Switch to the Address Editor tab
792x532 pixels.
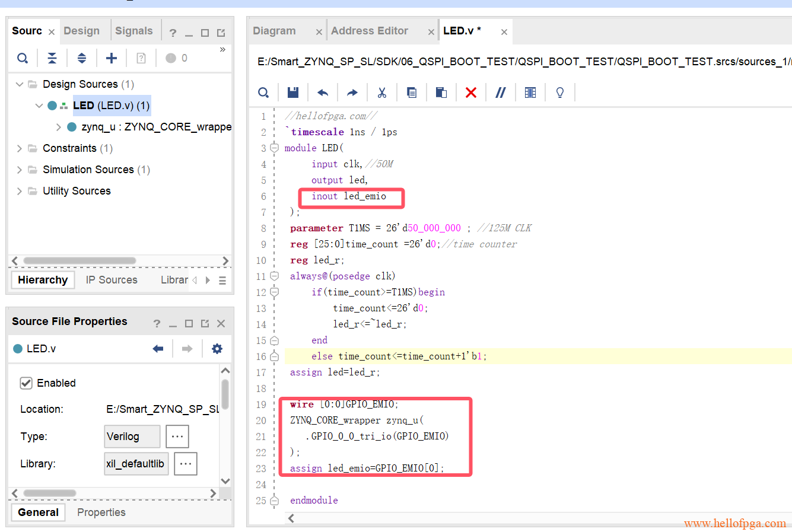370,31
